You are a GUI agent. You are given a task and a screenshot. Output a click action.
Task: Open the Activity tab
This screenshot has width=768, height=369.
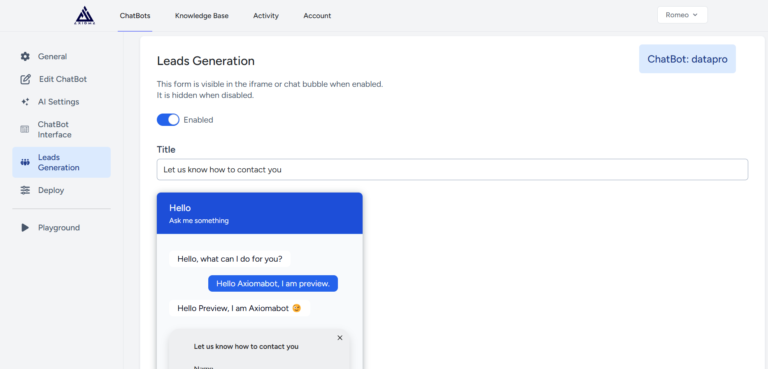pyautogui.click(x=266, y=16)
